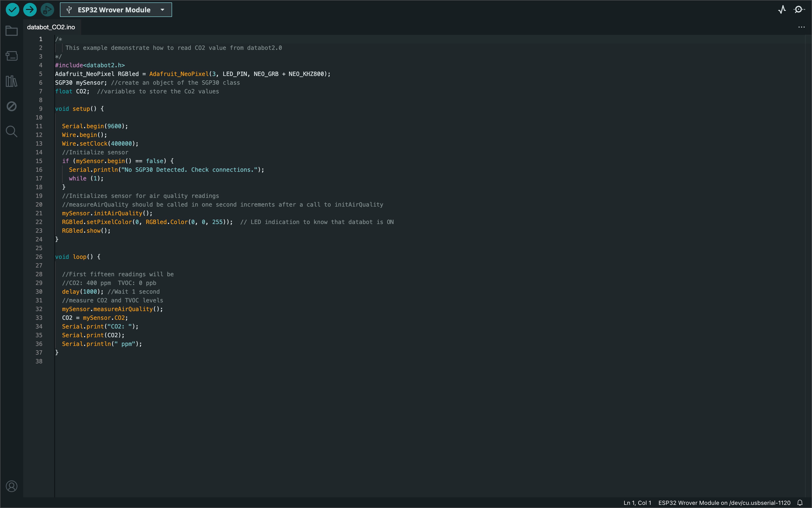Click the Serial.println(" ppm") line
Image resolution: width=812 pixels, height=508 pixels.
pos(102,344)
